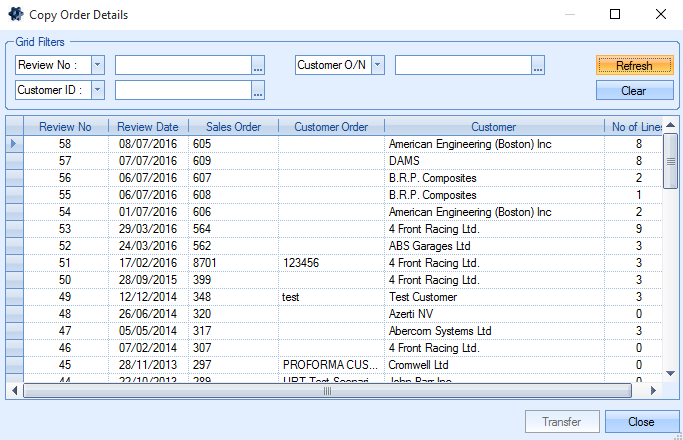
Task: Click the Customer O/N filter text field
Action: (462, 65)
